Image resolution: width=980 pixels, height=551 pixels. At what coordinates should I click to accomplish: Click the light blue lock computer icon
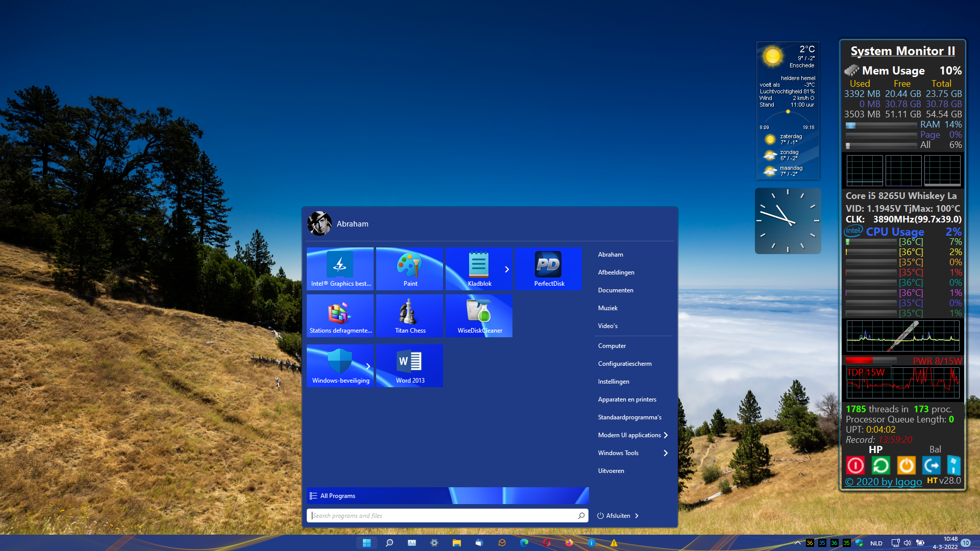953,465
